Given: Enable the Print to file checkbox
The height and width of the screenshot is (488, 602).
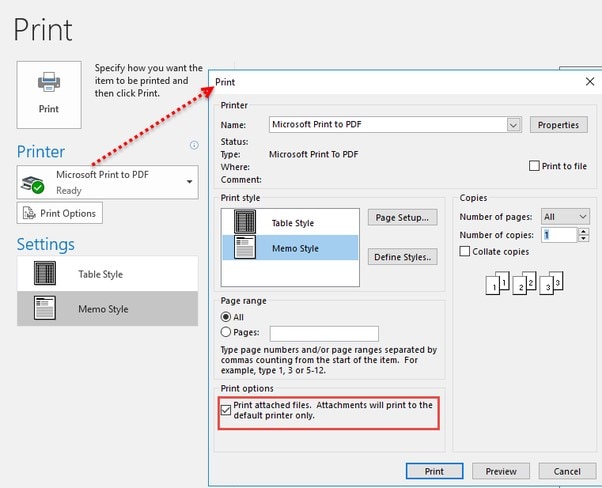Looking at the screenshot, I should (x=534, y=166).
